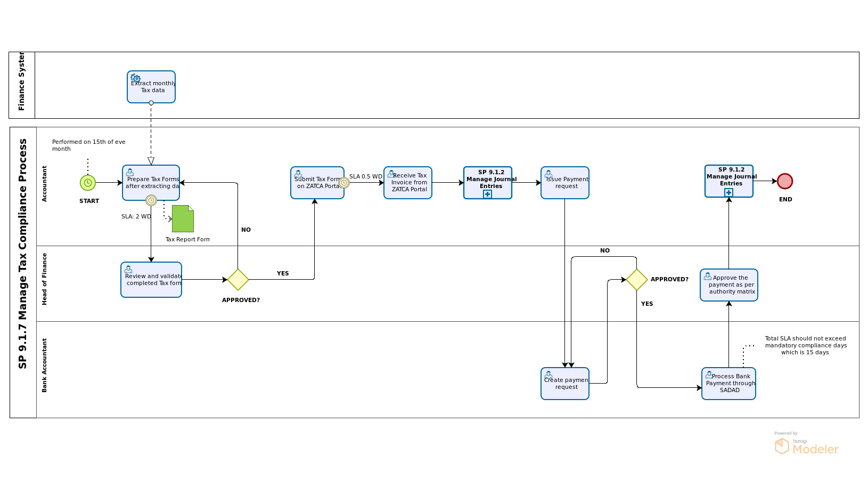Click gear icon on Extract monthly Tax data

click(x=136, y=78)
